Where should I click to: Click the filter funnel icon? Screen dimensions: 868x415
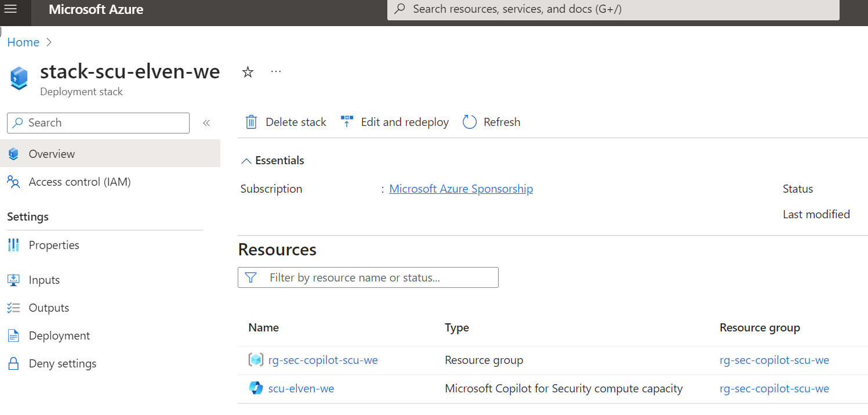click(250, 277)
